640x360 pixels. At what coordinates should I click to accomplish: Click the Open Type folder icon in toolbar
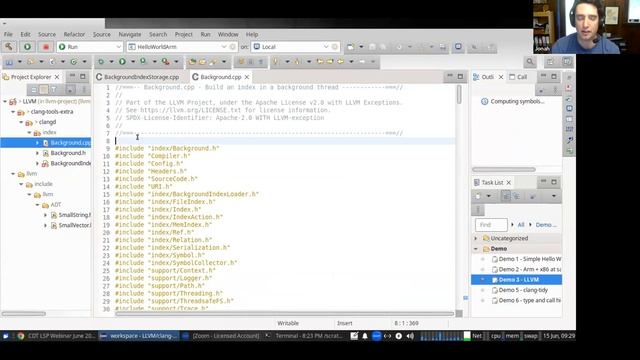192,62
